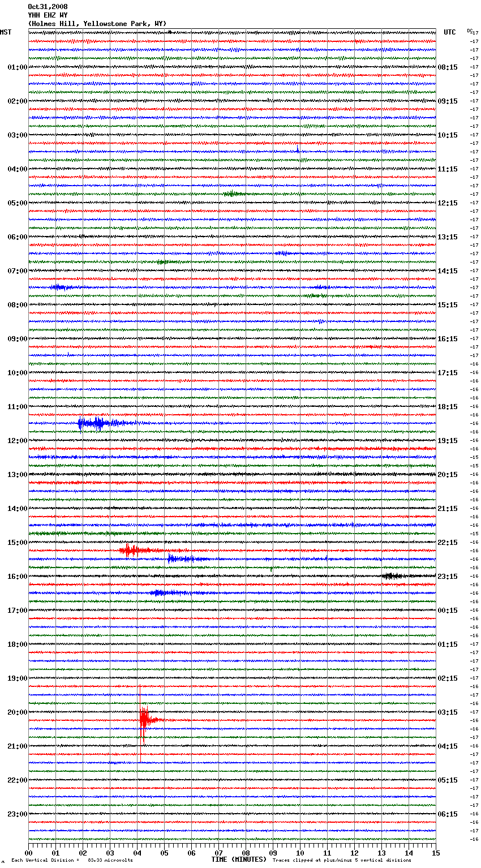The image size is (481, 868).
Task: Click the UTC time zone header
Action: 449,32
